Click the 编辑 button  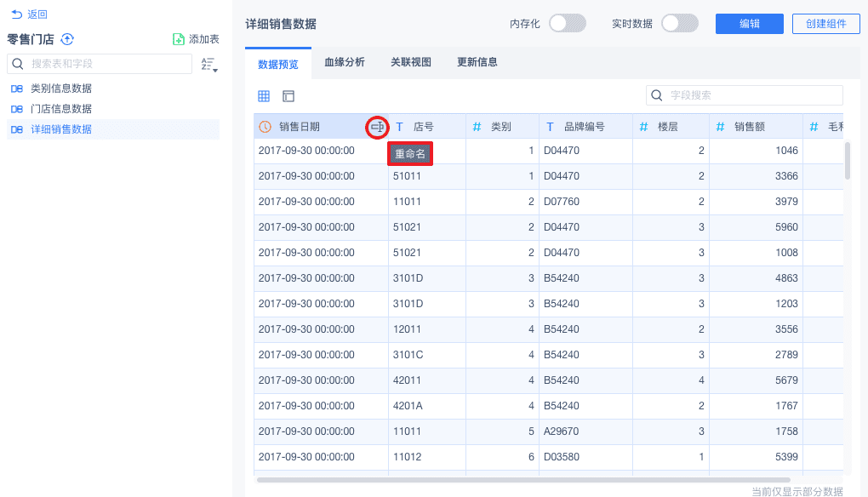[x=749, y=24]
